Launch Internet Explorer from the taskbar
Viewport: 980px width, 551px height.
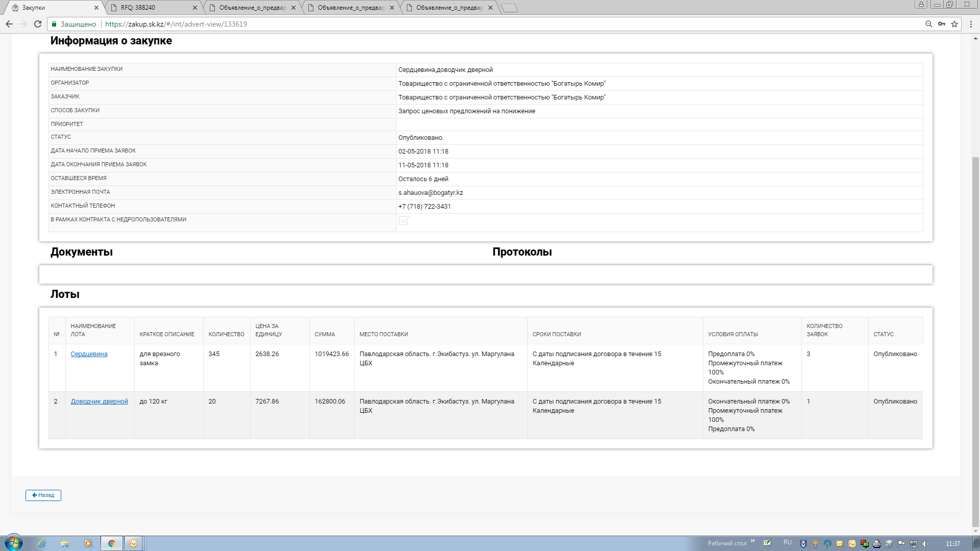tap(42, 544)
